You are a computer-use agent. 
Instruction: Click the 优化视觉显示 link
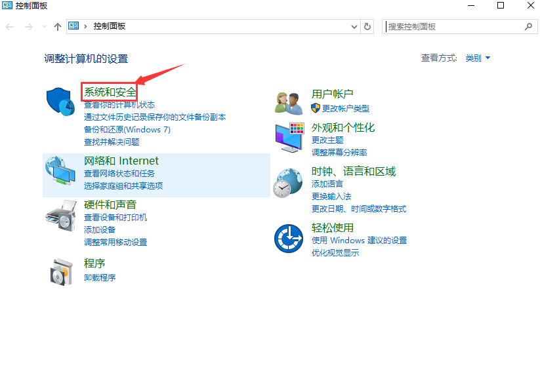[x=335, y=252]
